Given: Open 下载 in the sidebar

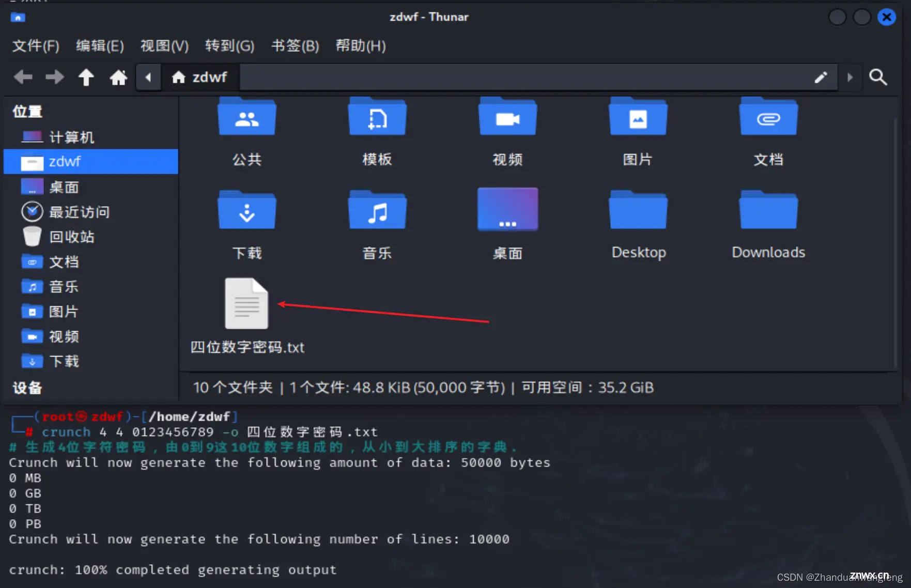Looking at the screenshot, I should pos(91,361).
